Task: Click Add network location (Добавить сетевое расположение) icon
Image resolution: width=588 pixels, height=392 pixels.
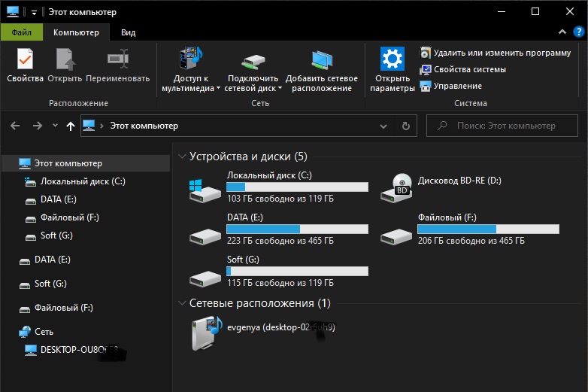Action: click(x=322, y=60)
